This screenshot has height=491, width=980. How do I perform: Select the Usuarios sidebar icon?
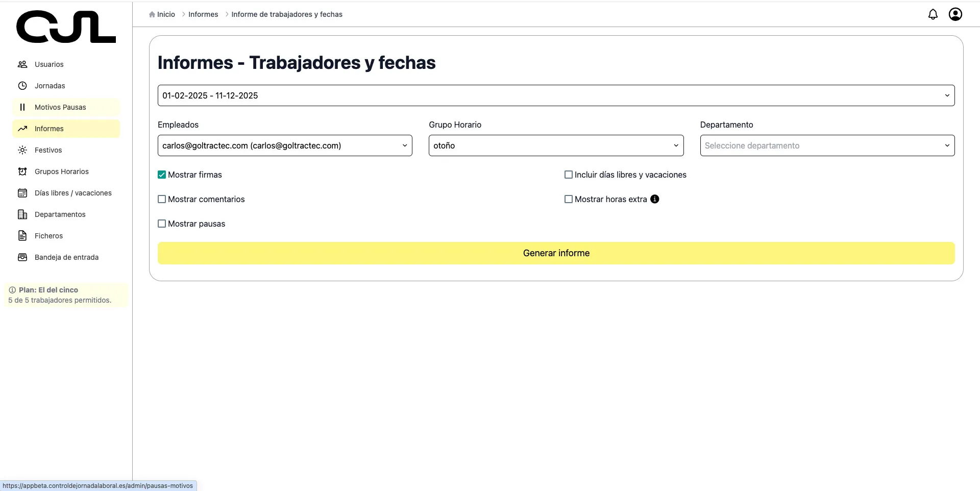coord(22,64)
